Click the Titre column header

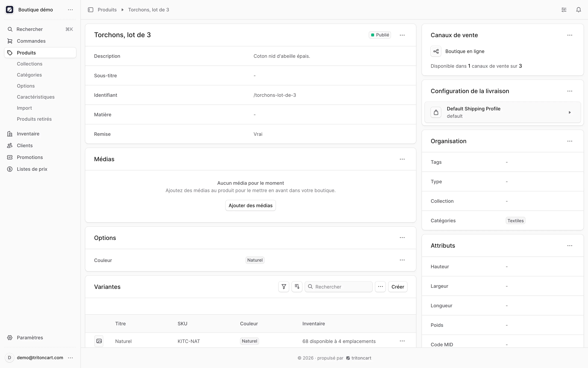click(121, 324)
